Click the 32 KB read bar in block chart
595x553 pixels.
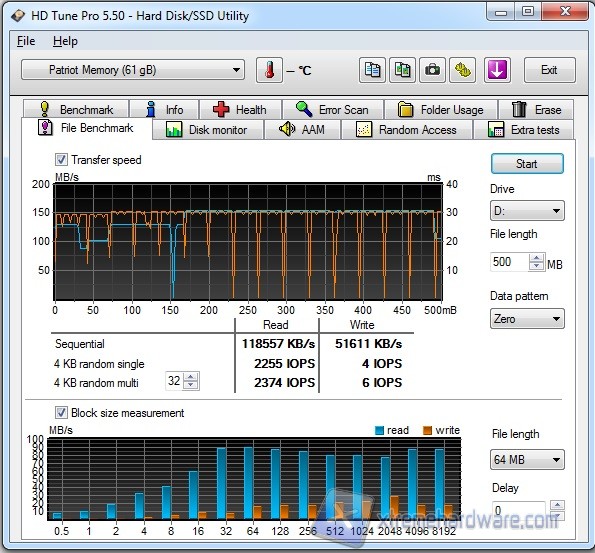click(x=221, y=484)
